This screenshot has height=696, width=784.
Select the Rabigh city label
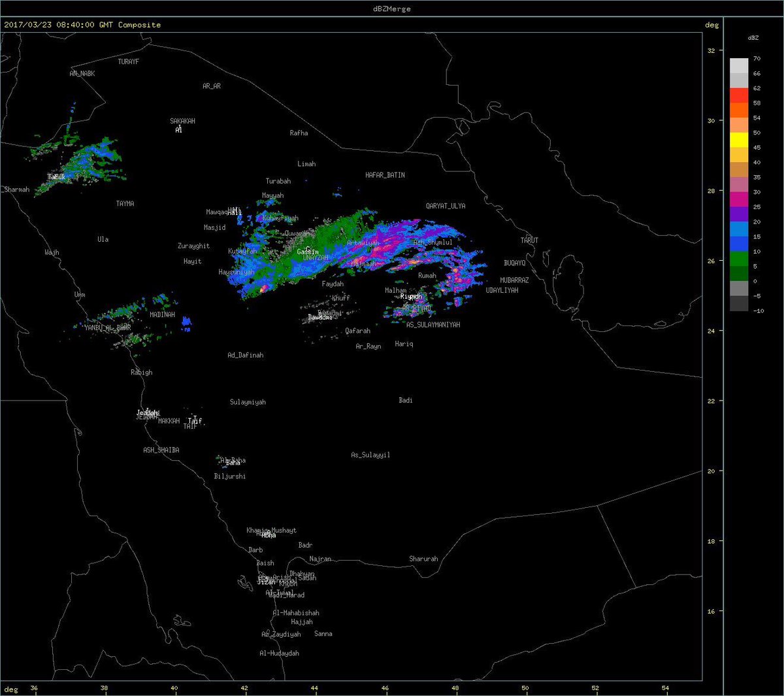(142, 373)
